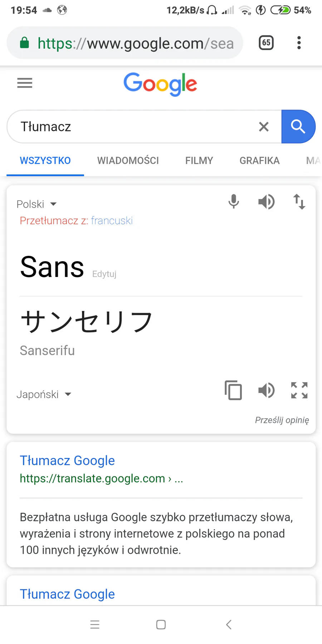Open browser tab switcher showing 65
The width and height of the screenshot is (322, 644).
[266, 43]
